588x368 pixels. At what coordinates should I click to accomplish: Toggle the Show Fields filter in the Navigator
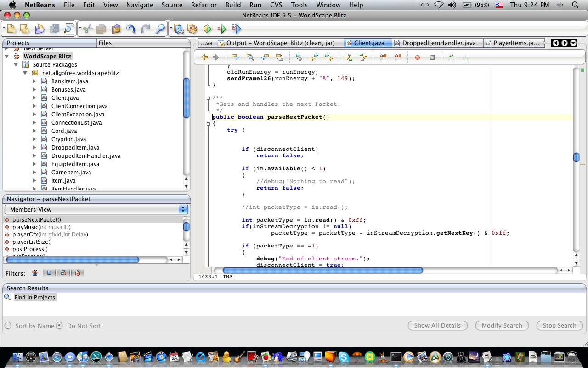click(49, 273)
